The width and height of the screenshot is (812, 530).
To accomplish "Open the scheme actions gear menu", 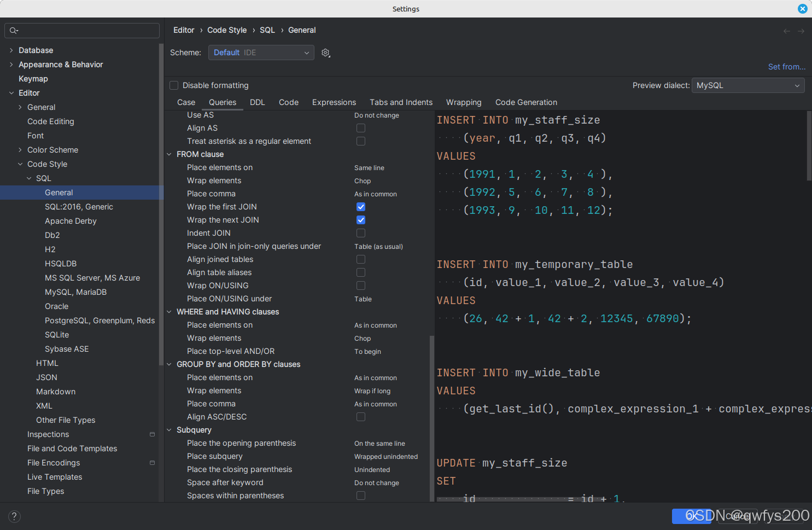I will (x=326, y=53).
